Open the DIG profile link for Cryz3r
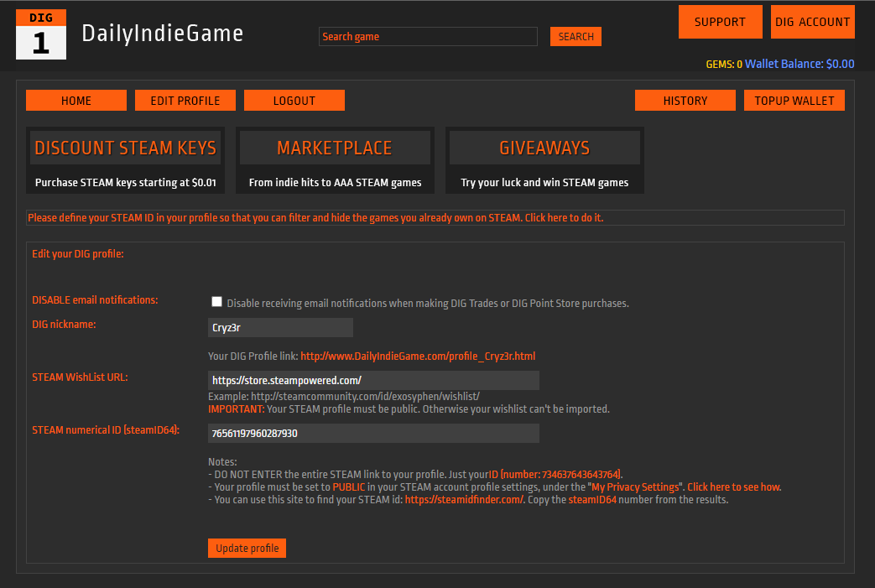The height and width of the screenshot is (588, 875). point(418,356)
